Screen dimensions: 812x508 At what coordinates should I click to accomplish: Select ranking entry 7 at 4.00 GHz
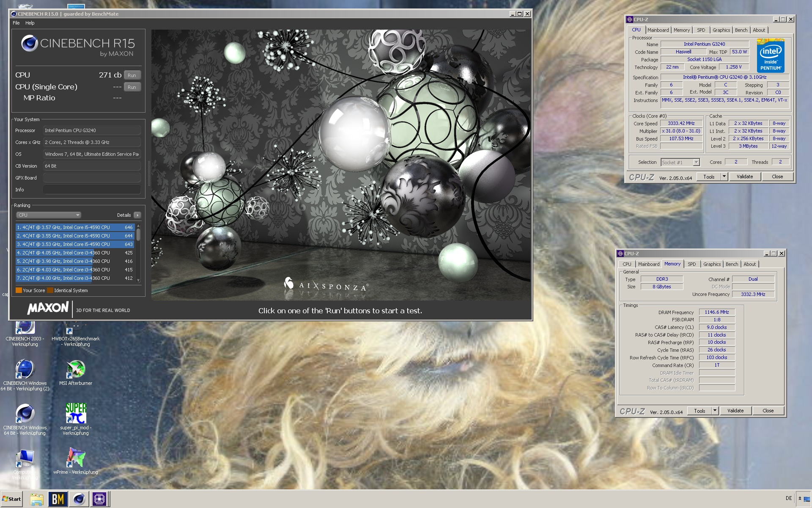coord(75,278)
